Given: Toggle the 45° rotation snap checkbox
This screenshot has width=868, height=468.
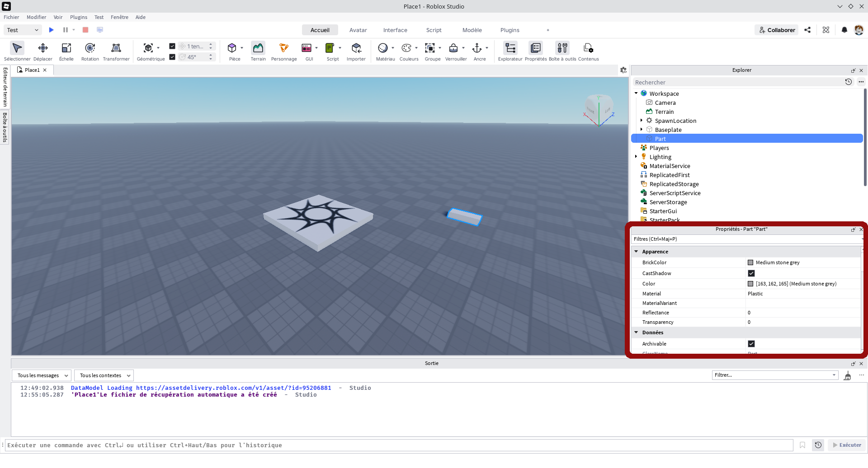Looking at the screenshot, I should click(x=172, y=57).
